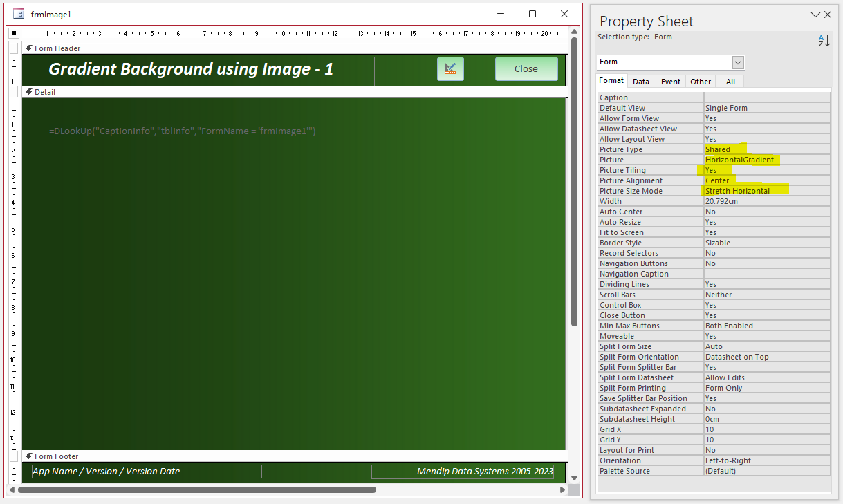Viewport: 843px width, 504px height.
Task: Click the Form Footer section bar icon
Action: click(x=28, y=456)
